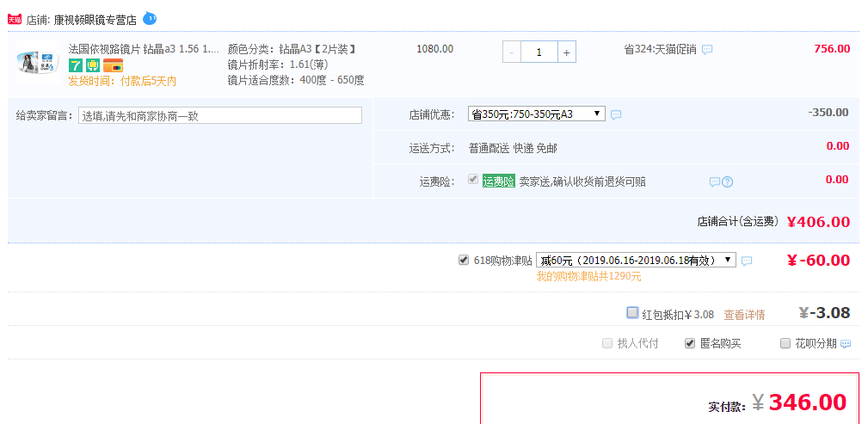Open product title 法国依视路镜片 钻晶a3
868x424 pixels.
tap(144, 49)
